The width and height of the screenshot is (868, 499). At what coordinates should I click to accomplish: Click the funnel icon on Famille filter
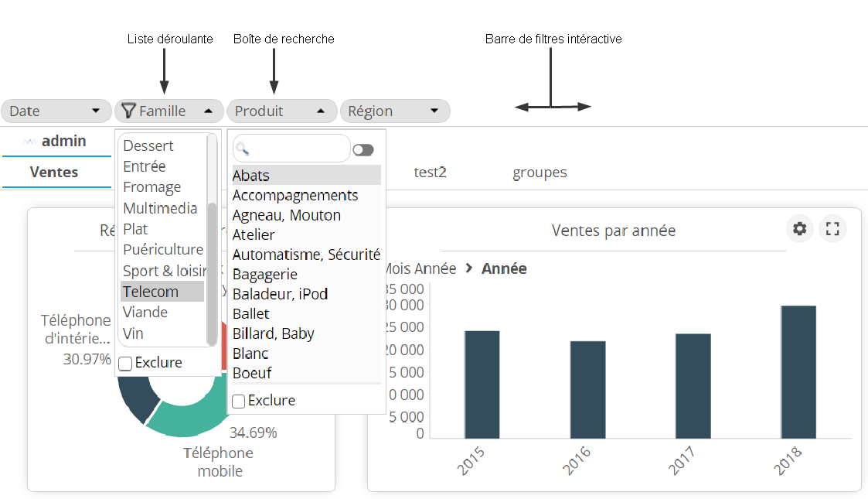[128, 111]
